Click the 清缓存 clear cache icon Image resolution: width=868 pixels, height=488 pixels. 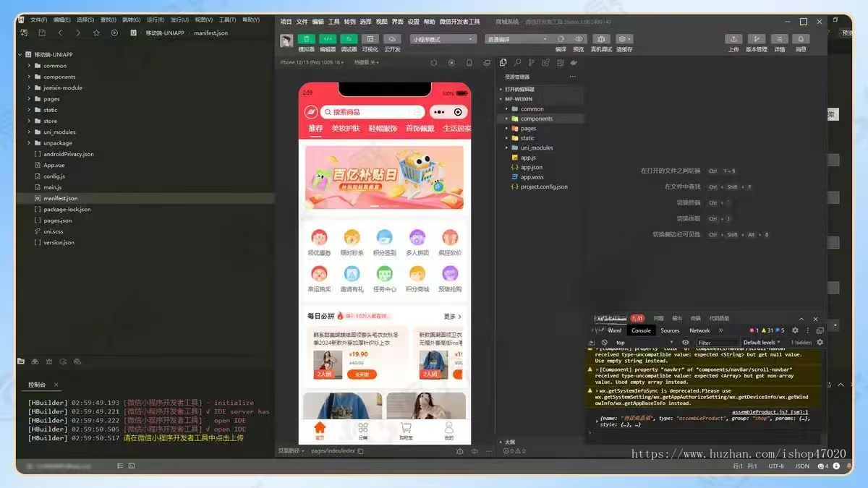click(624, 39)
